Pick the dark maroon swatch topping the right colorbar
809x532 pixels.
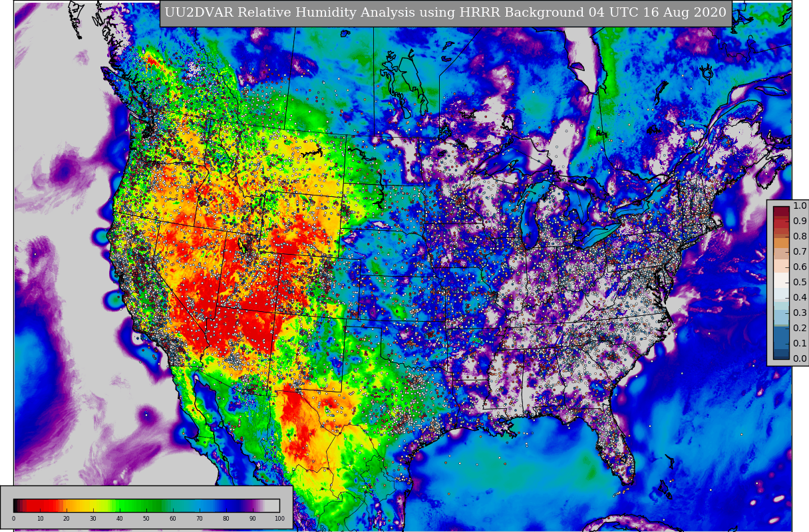[x=782, y=210]
